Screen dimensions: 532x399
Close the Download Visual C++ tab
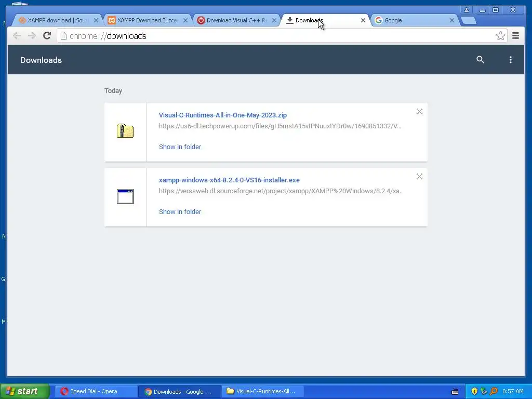(x=274, y=20)
